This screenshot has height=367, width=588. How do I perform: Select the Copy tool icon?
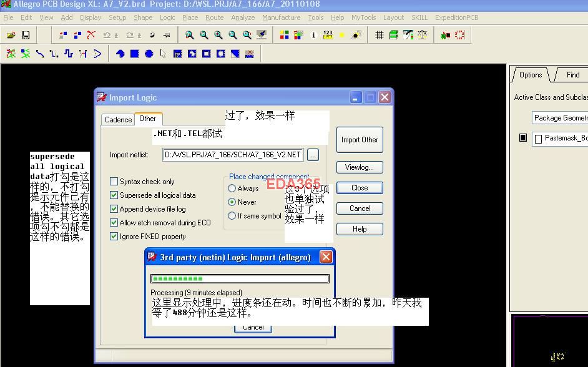pyautogui.click(x=77, y=35)
